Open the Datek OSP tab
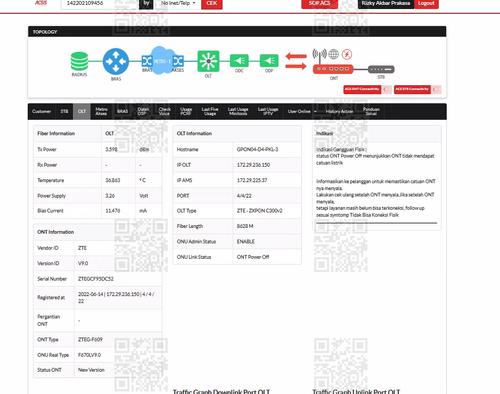Image resolution: width=500 pixels, height=394 pixels. click(x=143, y=111)
